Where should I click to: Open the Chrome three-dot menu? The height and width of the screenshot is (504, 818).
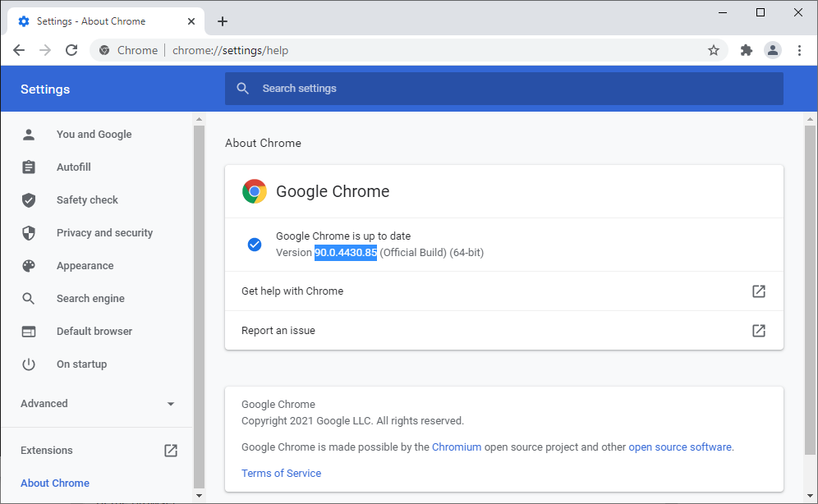coord(800,50)
